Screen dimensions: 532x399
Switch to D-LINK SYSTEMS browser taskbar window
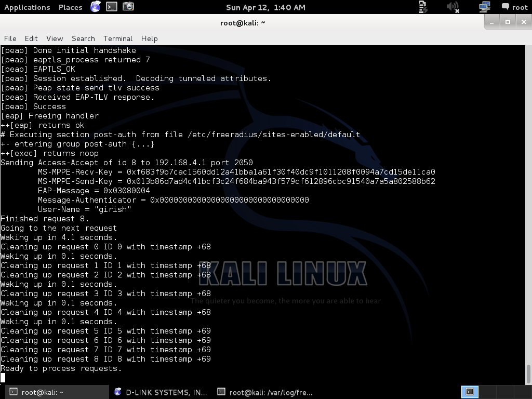pyautogui.click(x=161, y=392)
